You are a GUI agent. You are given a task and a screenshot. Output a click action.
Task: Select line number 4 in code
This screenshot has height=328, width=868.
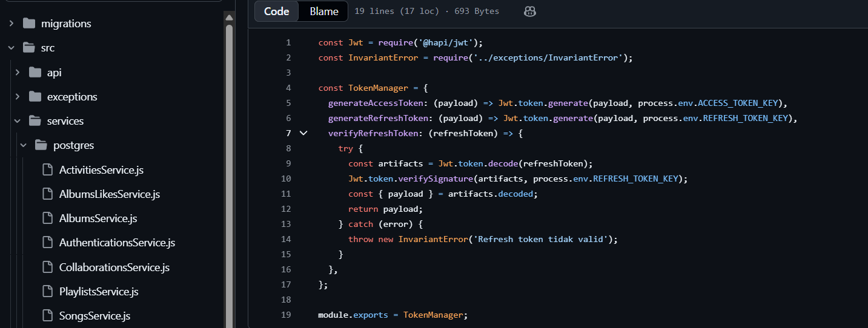tap(288, 88)
